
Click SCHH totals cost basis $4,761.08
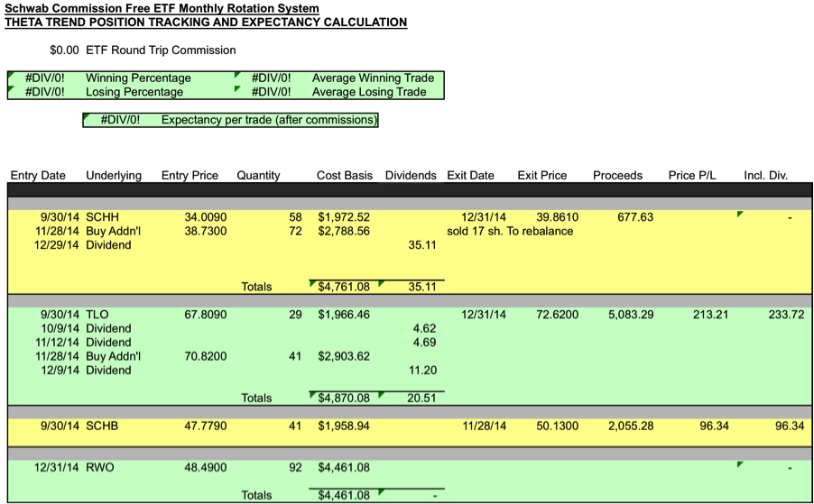pos(344,287)
